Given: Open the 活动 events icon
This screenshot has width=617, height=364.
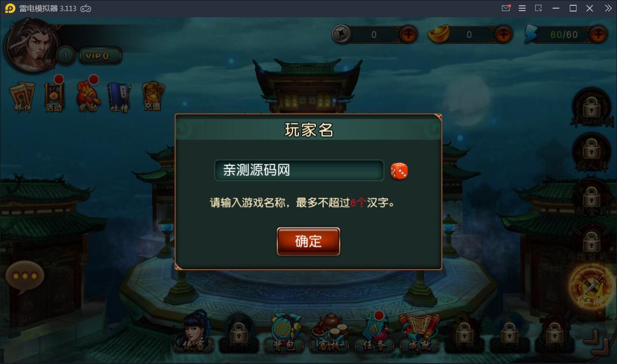Looking at the screenshot, I should (x=54, y=96).
